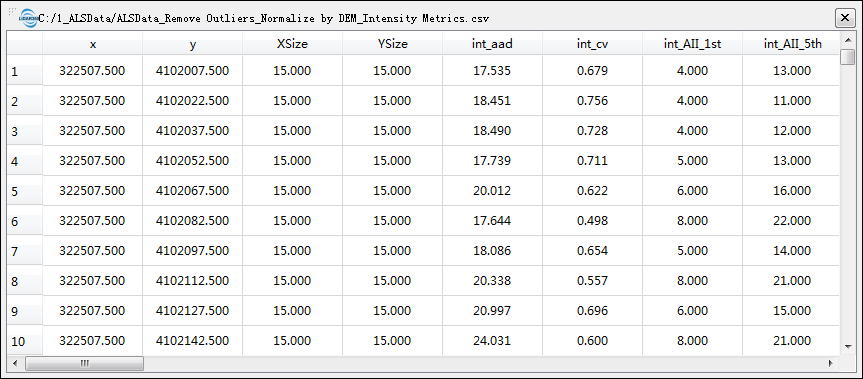Viewport: 863px width, 379px height.
Task: Select row header 6
Action: (x=25, y=221)
